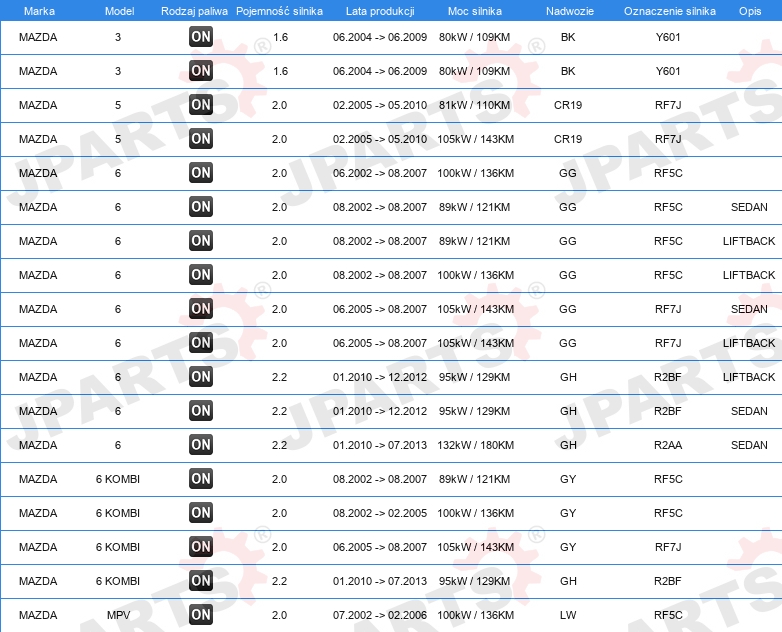Select LIFTBACK description in RF7J row
The width and height of the screenshot is (782, 632).
coord(749,343)
